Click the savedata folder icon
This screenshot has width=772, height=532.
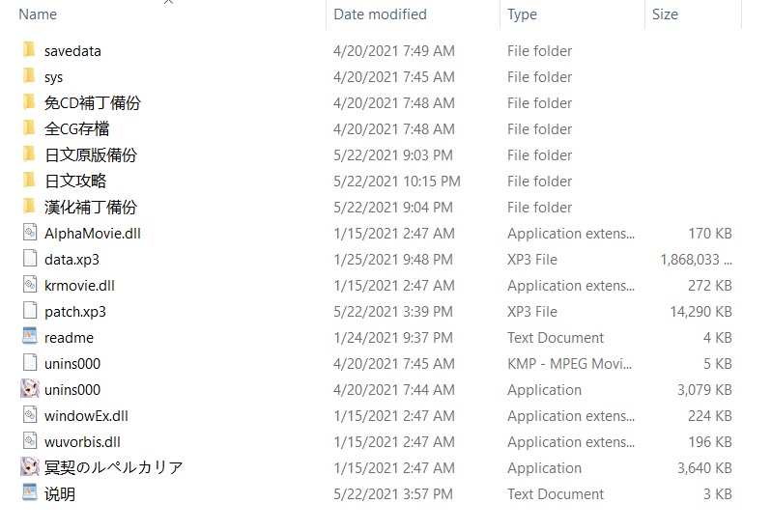pyautogui.click(x=30, y=50)
